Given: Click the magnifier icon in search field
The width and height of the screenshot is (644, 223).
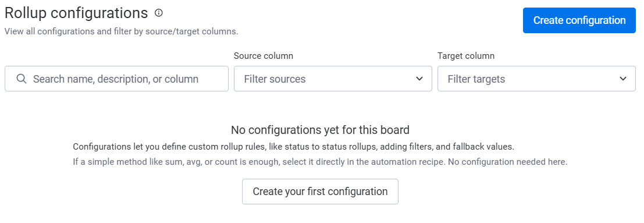Looking at the screenshot, I should coord(22,79).
